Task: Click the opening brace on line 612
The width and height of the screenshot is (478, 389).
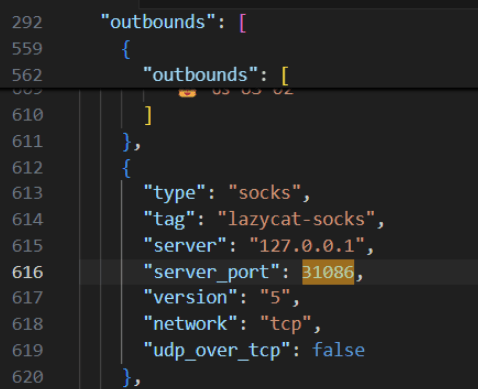Action: tap(126, 168)
